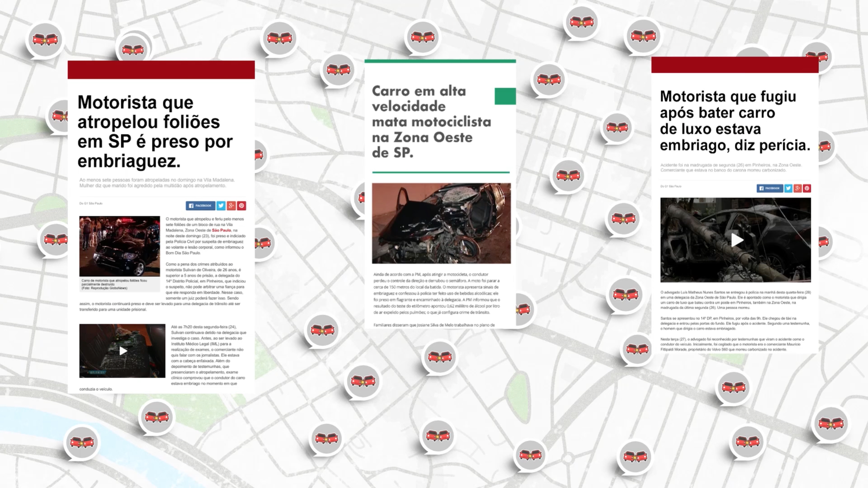Viewport: 868px width, 488px height.
Task: Click the Twitter icon in the foliões article
Action: (221, 206)
